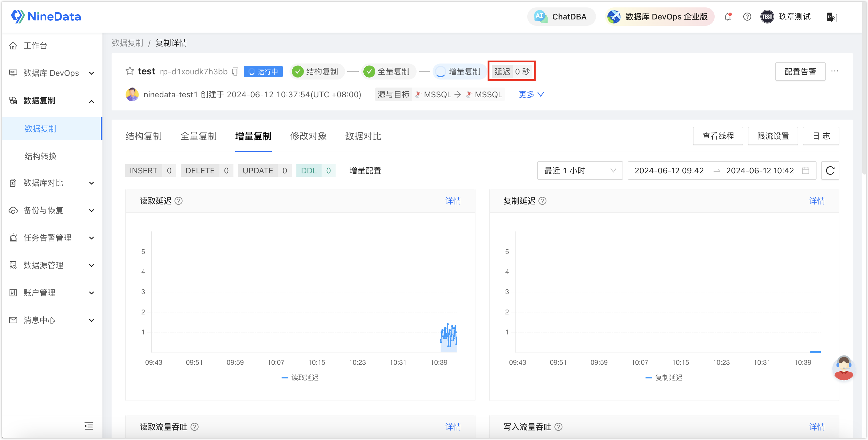Open the customer service chat avatar
This screenshot has height=440, width=868.
843,368
